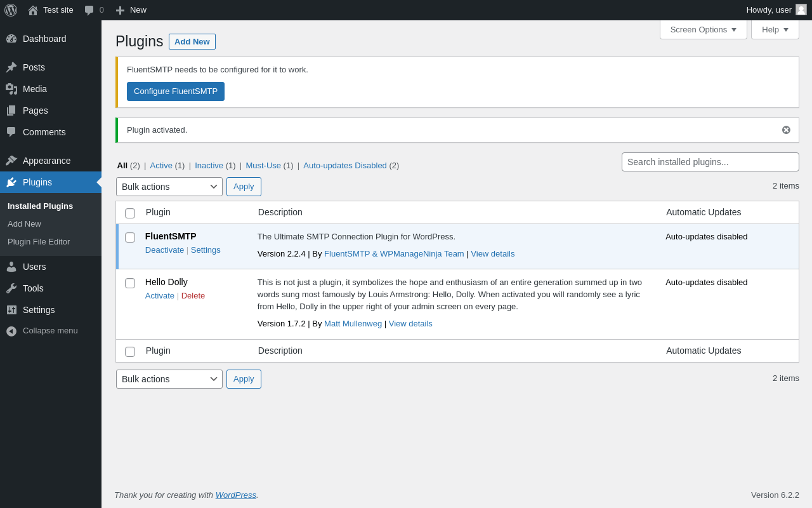Viewport: 812px width, 508px height.
Task: Deactivate the FluentSMTP plugin
Action: click(x=164, y=250)
